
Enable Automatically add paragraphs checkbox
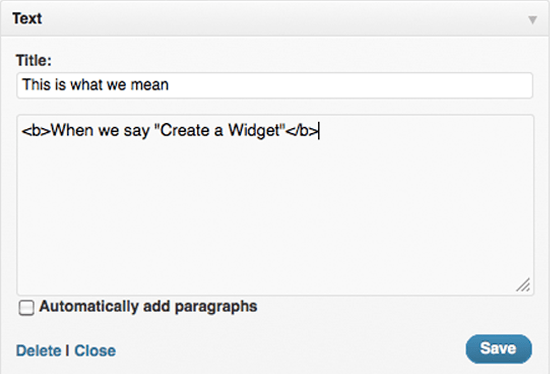tap(26, 308)
